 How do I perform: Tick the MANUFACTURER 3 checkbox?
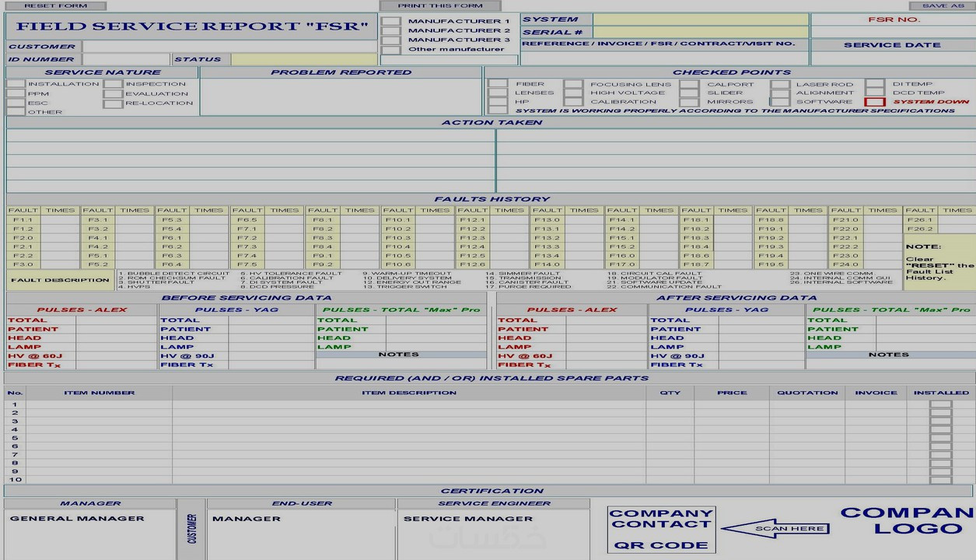pos(391,40)
